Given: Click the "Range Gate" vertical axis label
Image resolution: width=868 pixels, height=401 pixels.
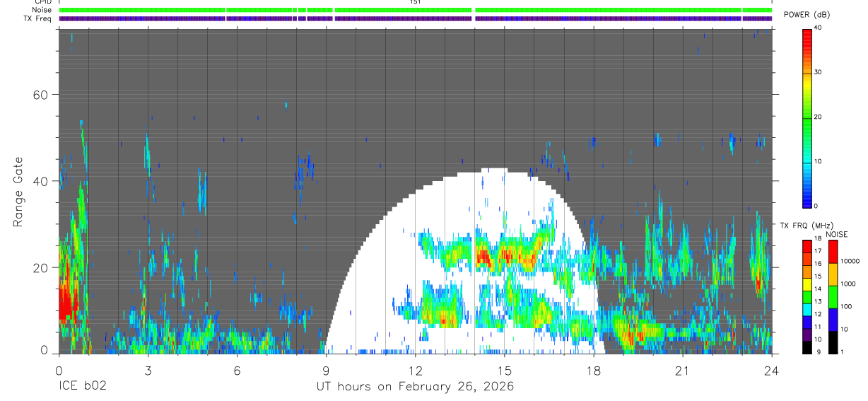Looking at the screenshot, I should click(18, 192).
